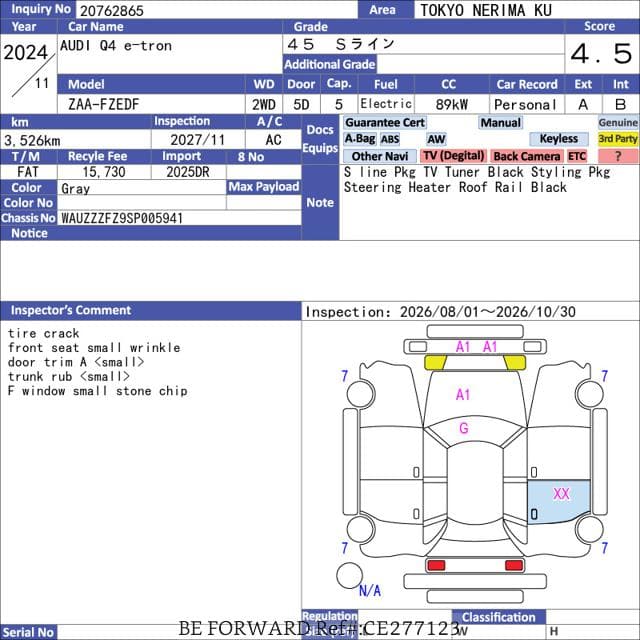Click the Manual document tag
The width and height of the screenshot is (640, 640).
pyautogui.click(x=500, y=122)
